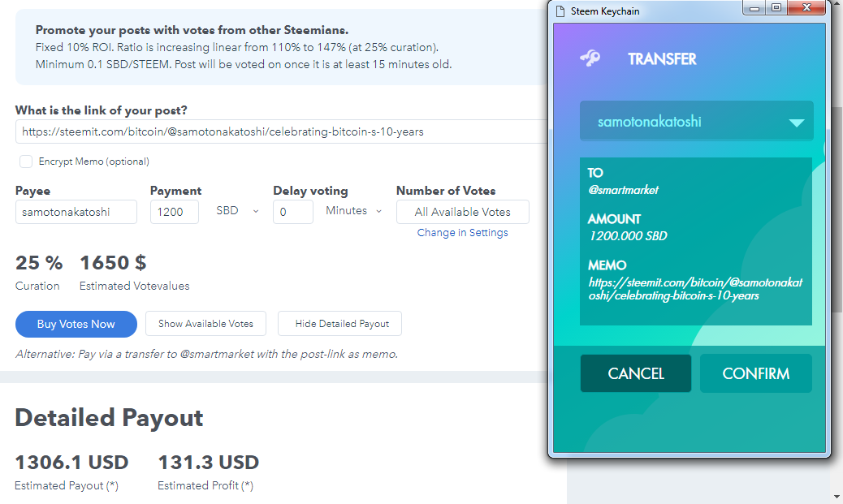843x504 pixels.
Task: Click into the Payee input field
Action: (76, 212)
